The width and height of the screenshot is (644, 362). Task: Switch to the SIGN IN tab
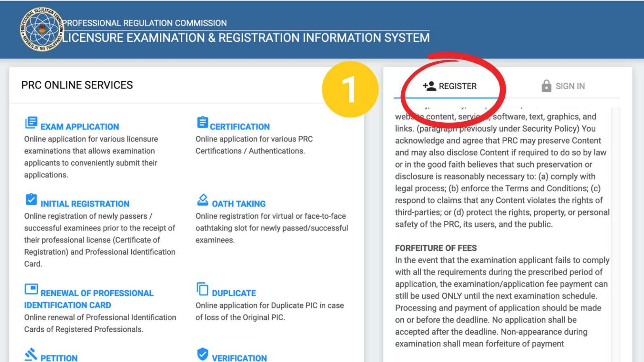pos(563,86)
